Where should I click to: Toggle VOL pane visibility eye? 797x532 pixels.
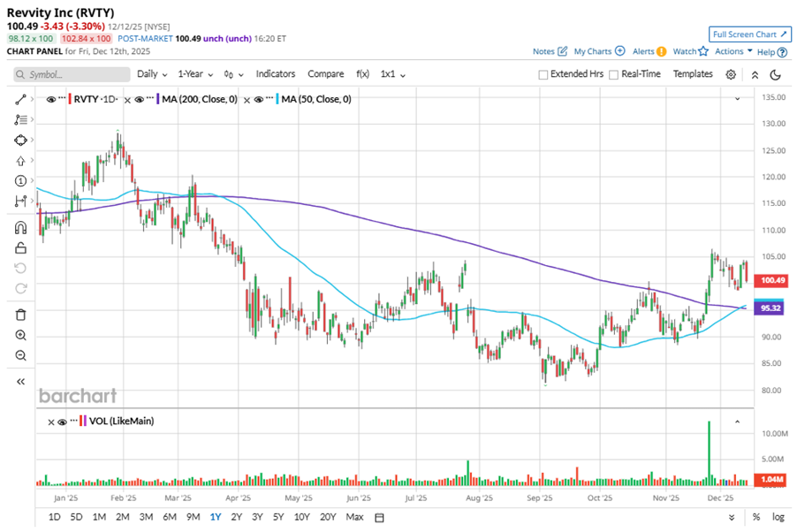pyautogui.click(x=63, y=422)
